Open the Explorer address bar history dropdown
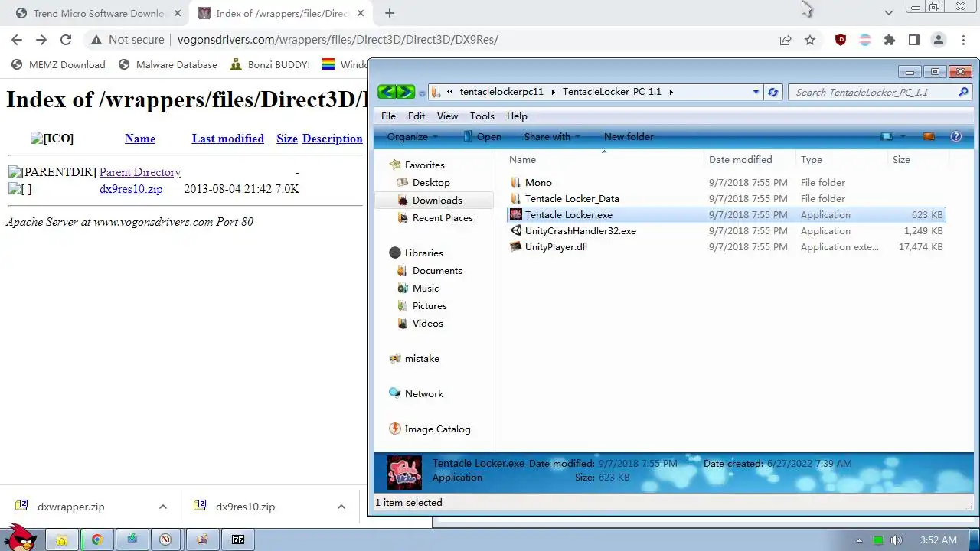980x551 pixels. coord(756,92)
